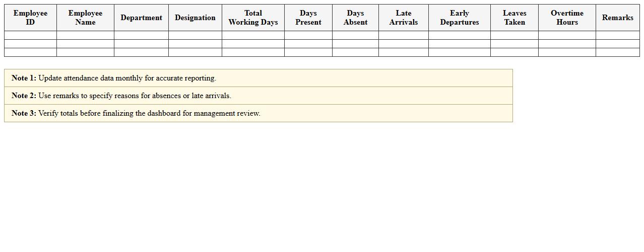Select the Remarks column header

point(617,18)
